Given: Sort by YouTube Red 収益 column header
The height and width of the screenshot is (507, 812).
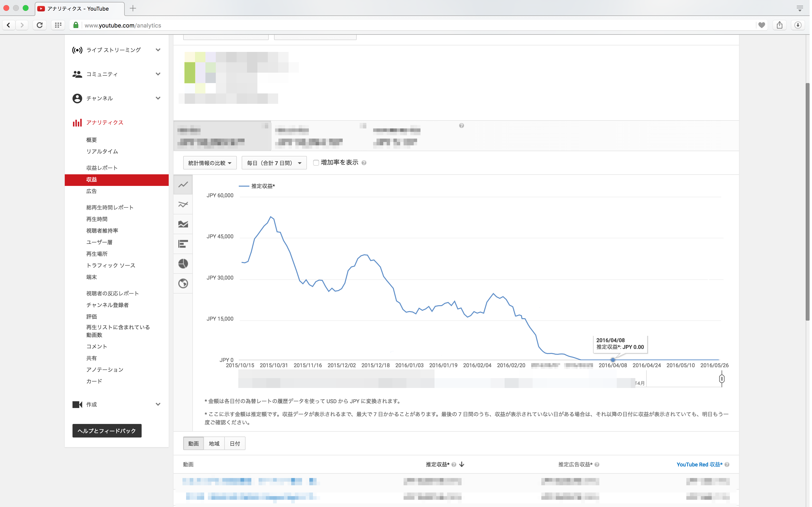Looking at the screenshot, I should 699,465.
